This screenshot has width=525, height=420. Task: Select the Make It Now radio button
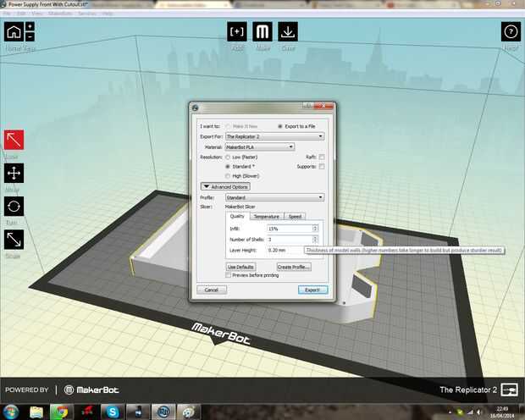click(228, 126)
